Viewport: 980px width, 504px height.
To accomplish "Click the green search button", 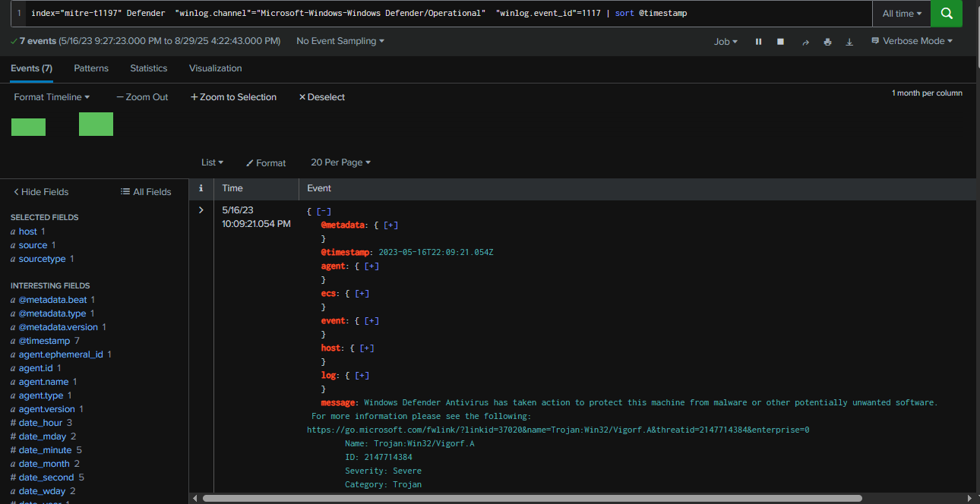I will pyautogui.click(x=946, y=14).
